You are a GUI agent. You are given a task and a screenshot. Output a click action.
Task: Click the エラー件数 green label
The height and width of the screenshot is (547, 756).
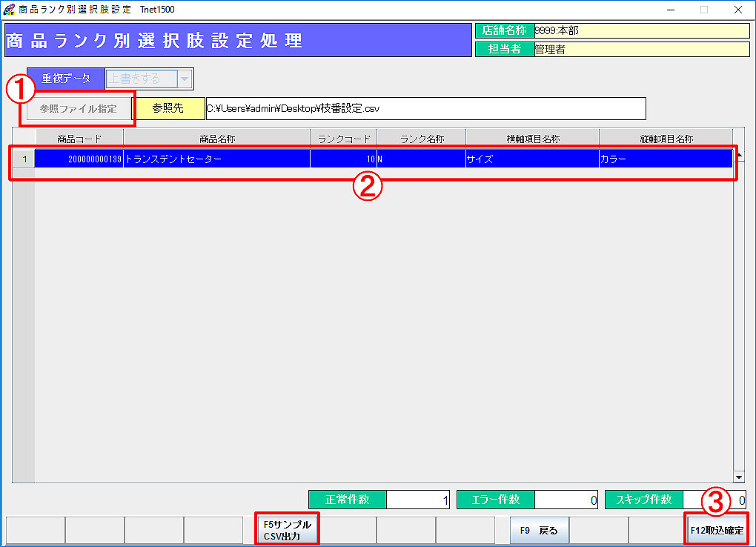pyautogui.click(x=496, y=500)
